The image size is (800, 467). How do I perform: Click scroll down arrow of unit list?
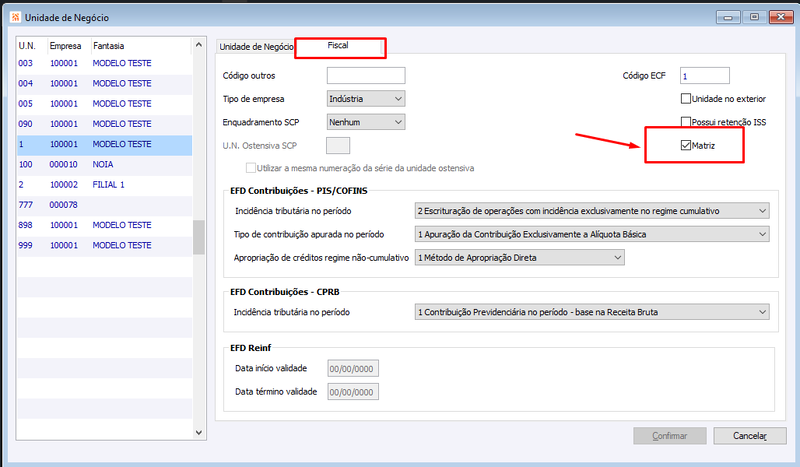click(x=198, y=433)
